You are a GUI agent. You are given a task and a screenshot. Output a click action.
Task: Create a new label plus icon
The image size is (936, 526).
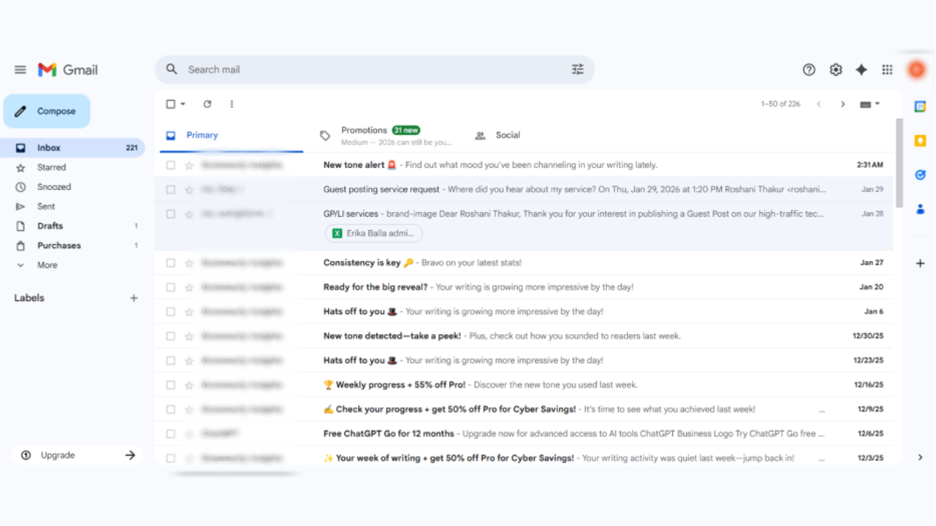click(134, 298)
